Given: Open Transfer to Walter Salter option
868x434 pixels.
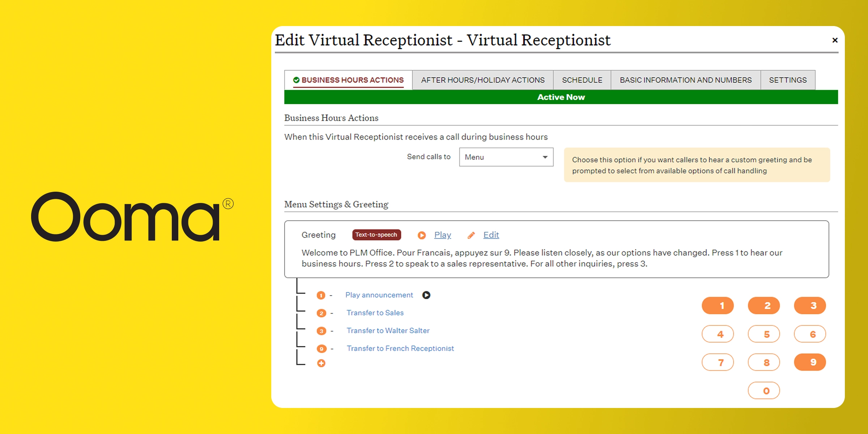Looking at the screenshot, I should 388,331.
